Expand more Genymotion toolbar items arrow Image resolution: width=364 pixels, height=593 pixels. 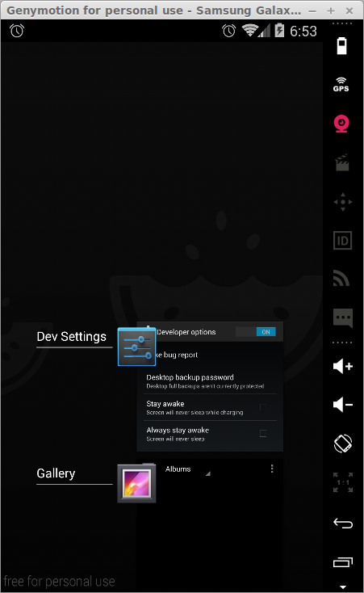click(x=343, y=587)
